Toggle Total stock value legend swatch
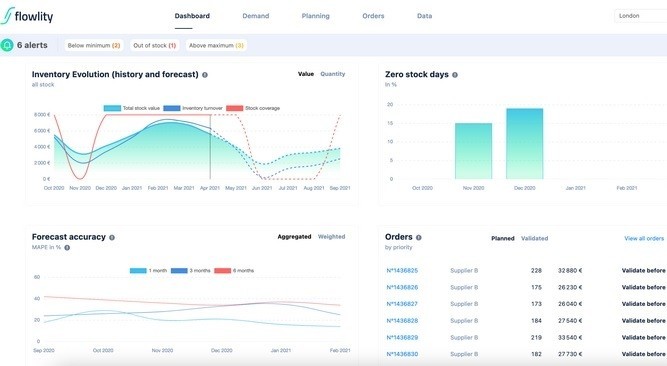Image resolution: width=667 pixels, height=366 pixels. 112,108
